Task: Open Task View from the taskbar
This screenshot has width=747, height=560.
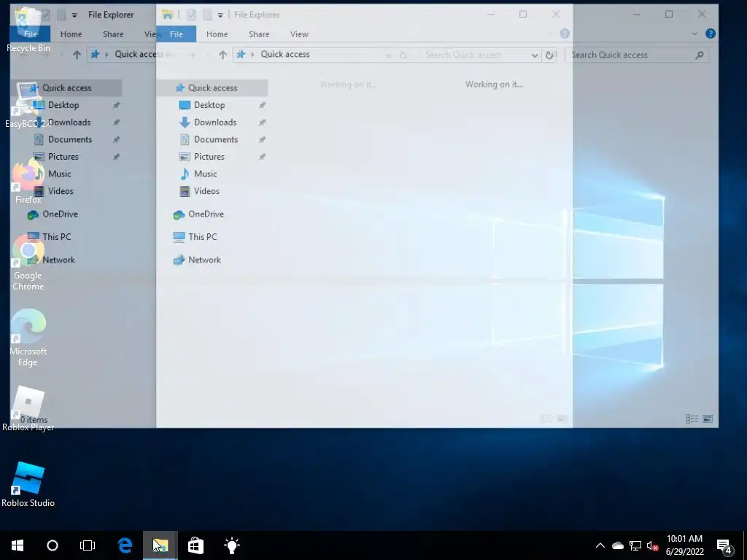Action: [88, 545]
